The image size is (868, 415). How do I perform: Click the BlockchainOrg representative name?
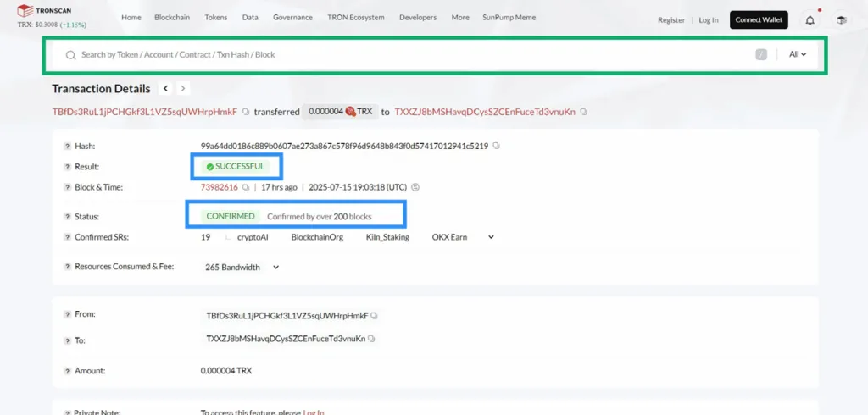[x=317, y=237]
